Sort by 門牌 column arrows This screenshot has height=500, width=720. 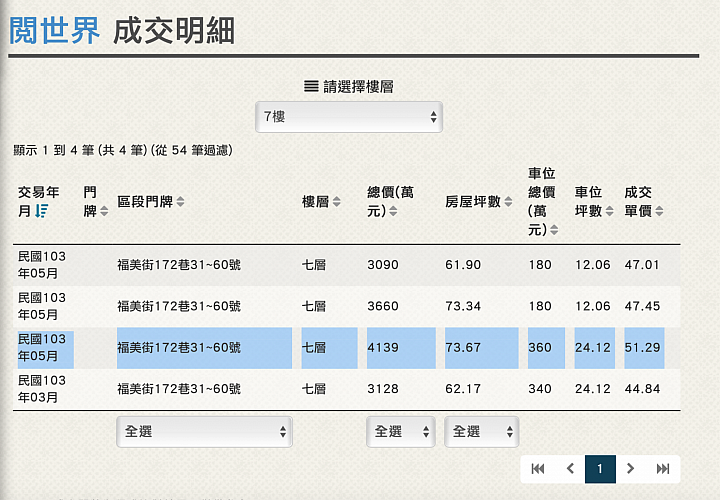click(x=104, y=211)
